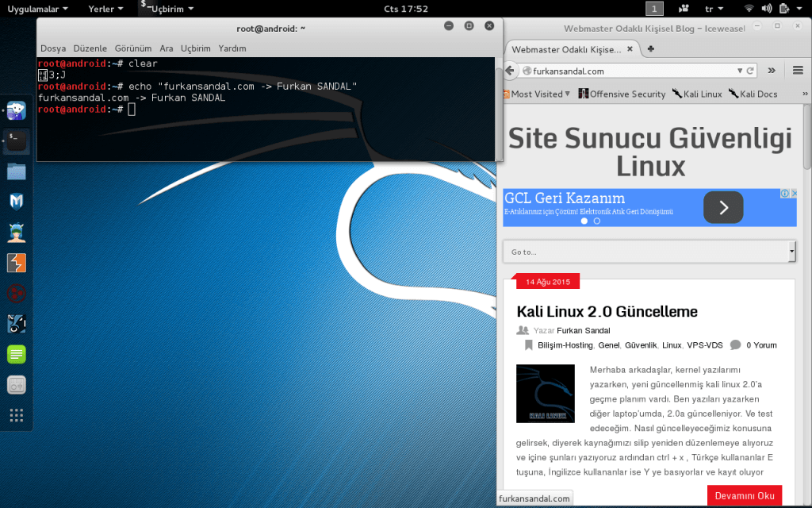Open Iceweasel browser from the dock
The image size is (812, 508).
point(17,111)
